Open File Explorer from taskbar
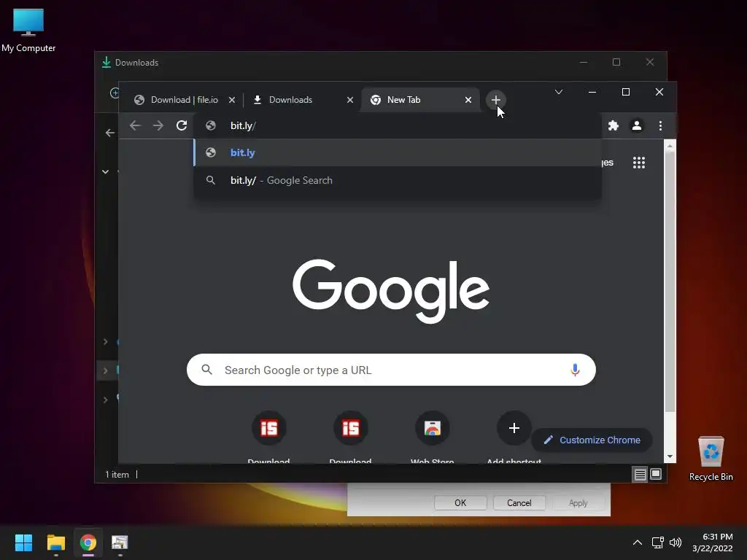Viewport: 747px width, 560px height. tap(55, 542)
